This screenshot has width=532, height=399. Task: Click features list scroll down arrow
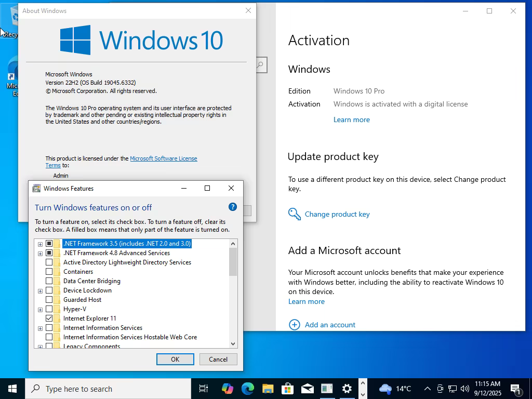233,344
